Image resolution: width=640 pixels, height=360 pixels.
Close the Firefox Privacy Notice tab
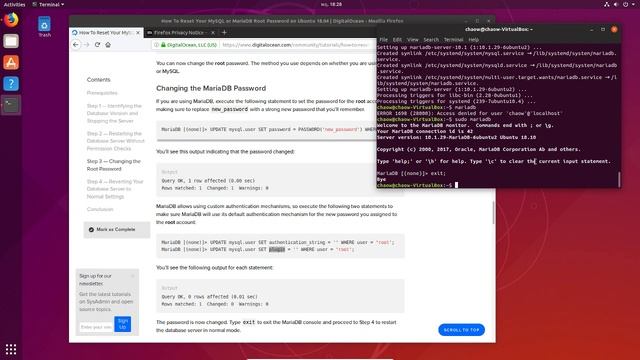pos(213,33)
